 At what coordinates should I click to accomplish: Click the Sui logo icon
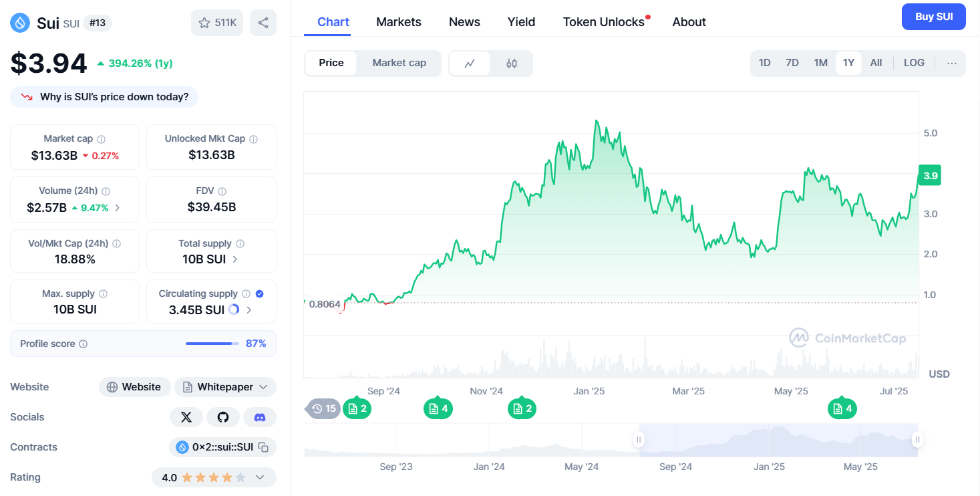pyautogui.click(x=20, y=23)
